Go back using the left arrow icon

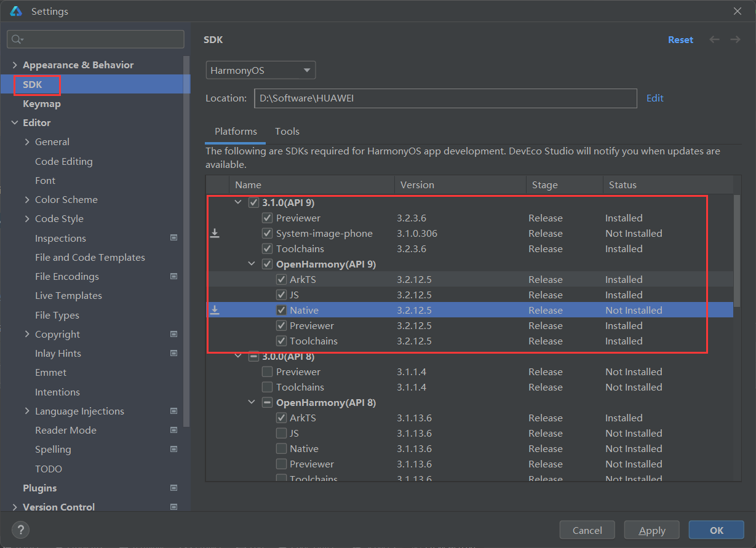714,39
